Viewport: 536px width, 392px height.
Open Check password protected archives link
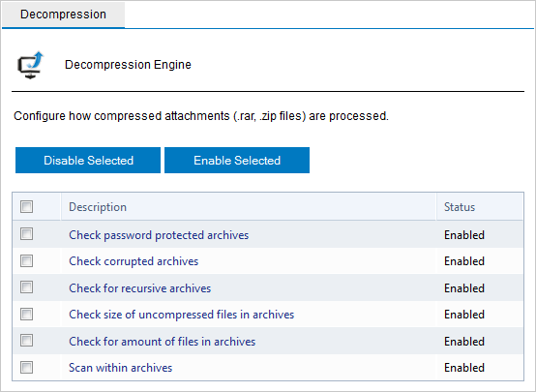click(159, 235)
